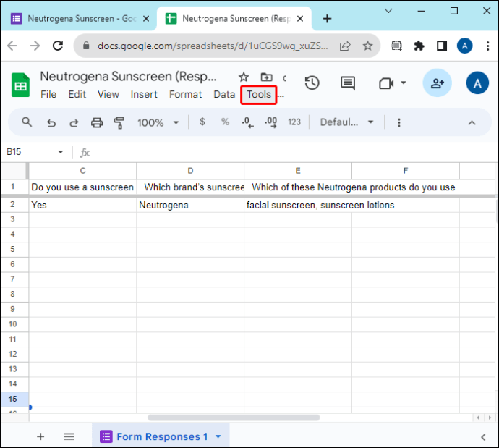Click the browser address bar URL
The width and height of the screenshot is (499, 448).
pos(213,46)
